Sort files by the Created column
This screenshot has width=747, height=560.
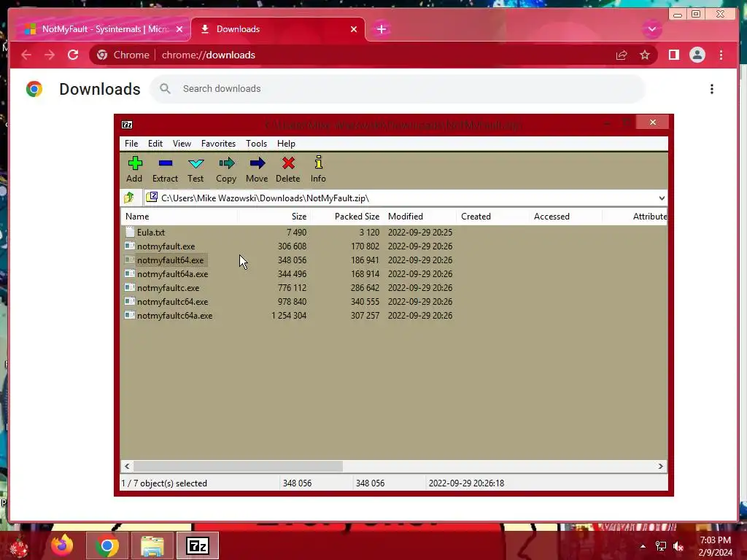[x=492, y=216]
